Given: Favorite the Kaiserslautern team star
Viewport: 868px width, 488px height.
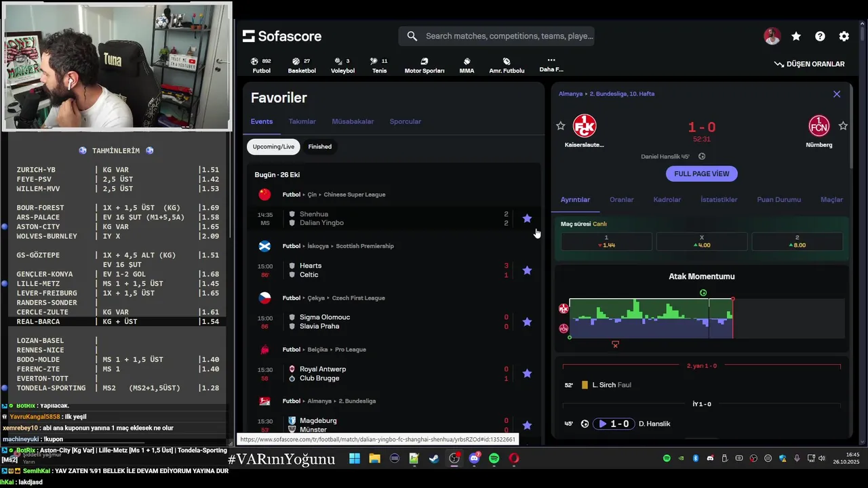Looking at the screenshot, I should coord(561,126).
